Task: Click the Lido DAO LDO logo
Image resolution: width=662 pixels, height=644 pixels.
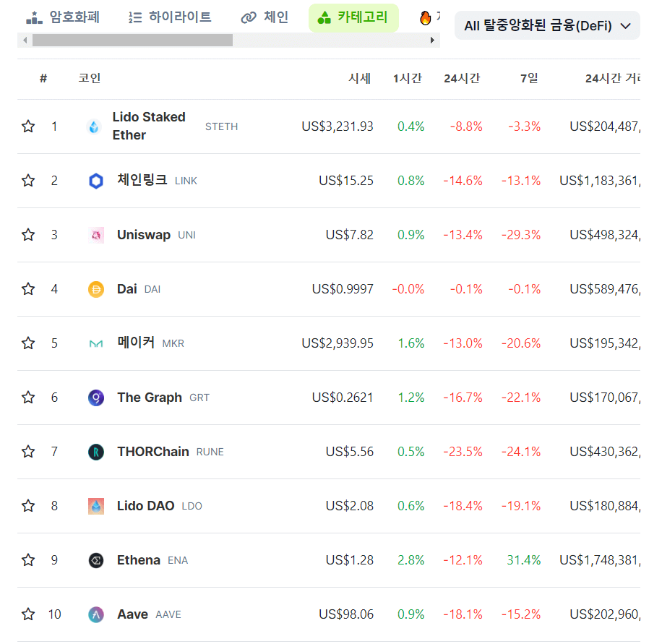Action: click(x=96, y=506)
